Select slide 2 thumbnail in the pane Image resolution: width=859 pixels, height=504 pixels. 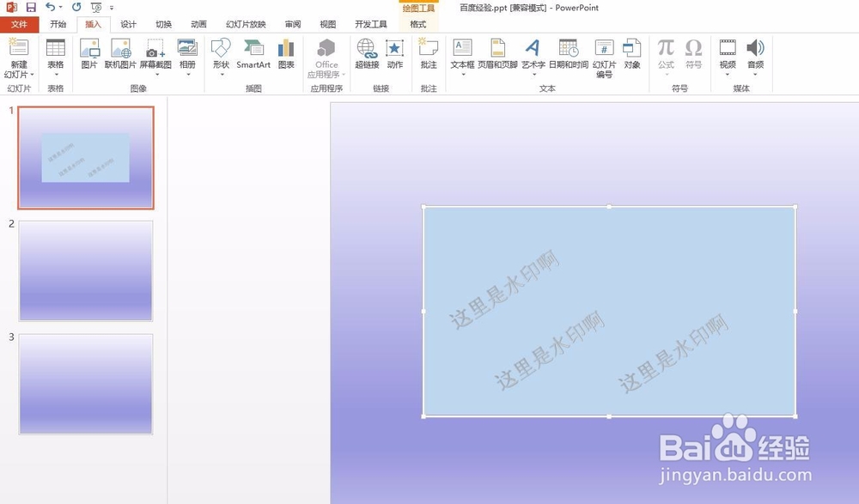pyautogui.click(x=84, y=270)
